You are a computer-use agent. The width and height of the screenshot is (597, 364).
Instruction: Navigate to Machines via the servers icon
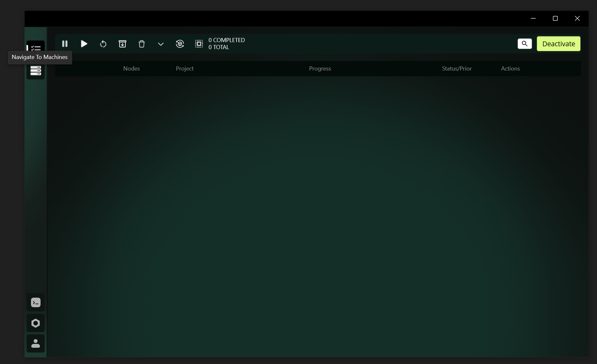(35, 71)
